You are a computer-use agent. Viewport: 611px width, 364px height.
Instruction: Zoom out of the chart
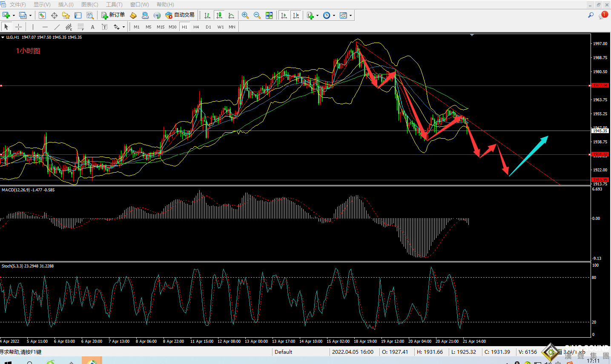257,15
